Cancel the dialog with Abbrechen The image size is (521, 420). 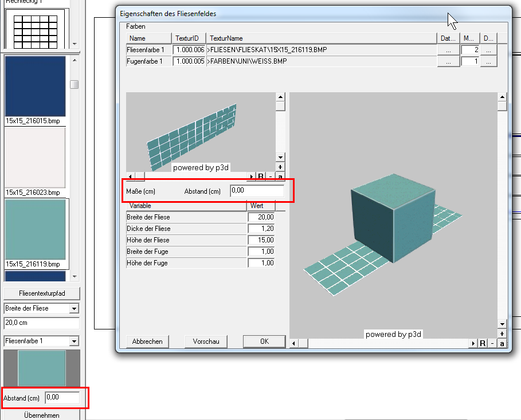147,342
